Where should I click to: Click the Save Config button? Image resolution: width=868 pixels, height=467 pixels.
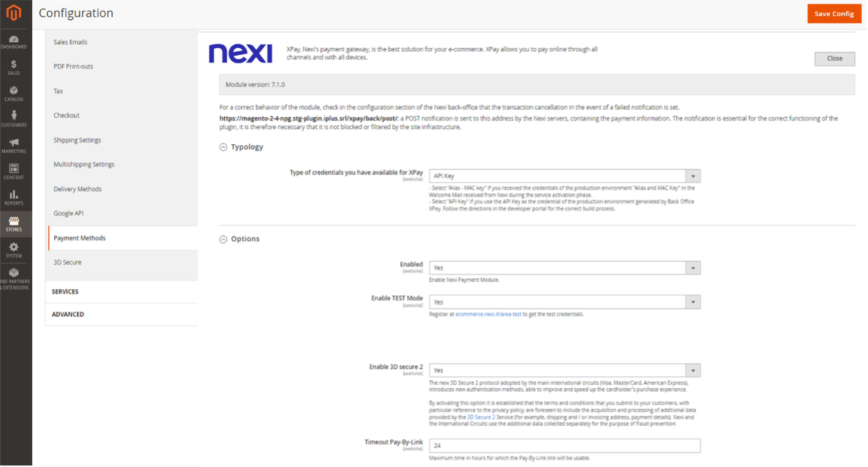pyautogui.click(x=834, y=14)
